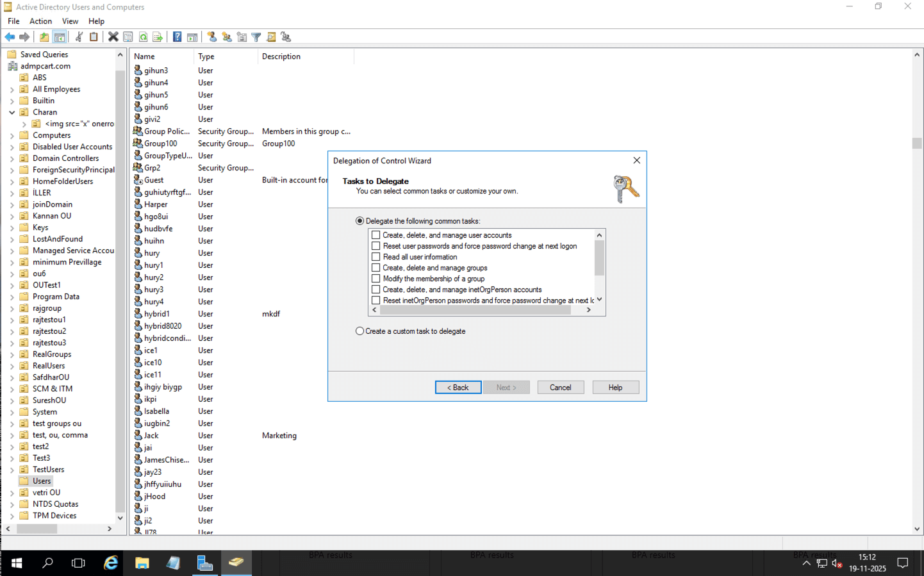Open Properties via the toolbar icon
Screen dimensions: 924x576
point(128,37)
